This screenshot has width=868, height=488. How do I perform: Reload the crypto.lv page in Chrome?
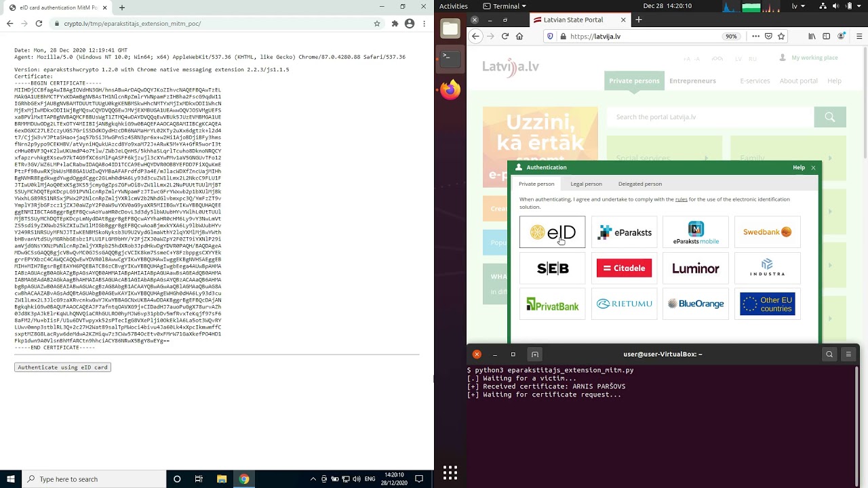pyautogui.click(x=39, y=23)
